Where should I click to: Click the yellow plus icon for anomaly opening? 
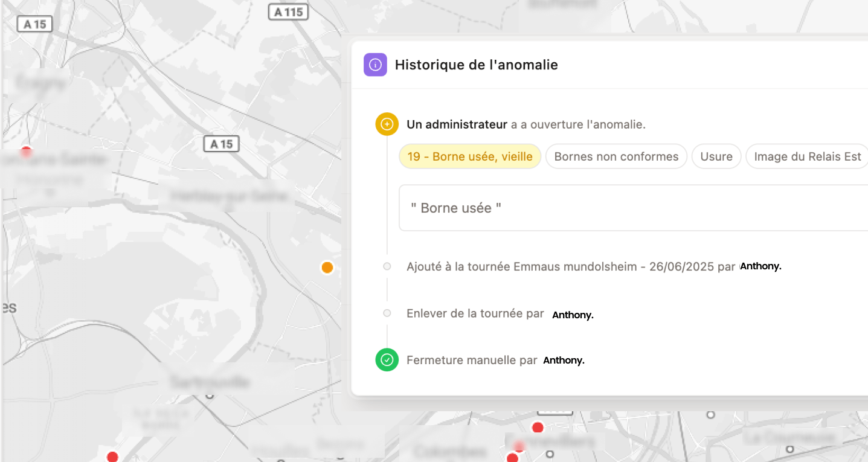point(387,124)
